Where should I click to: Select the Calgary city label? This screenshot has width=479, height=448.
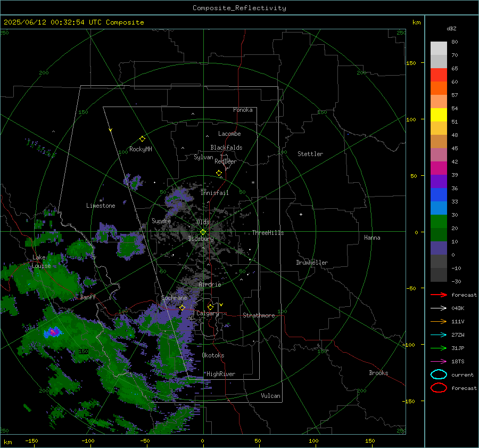(208, 313)
